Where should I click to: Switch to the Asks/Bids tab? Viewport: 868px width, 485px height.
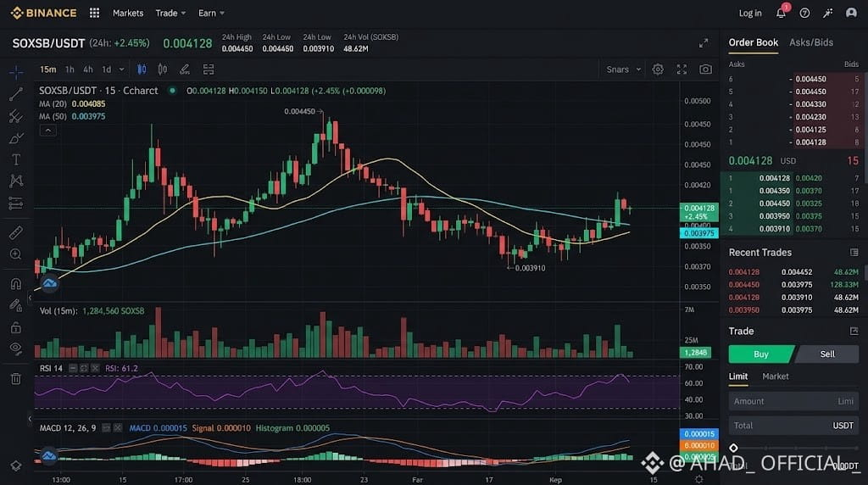pyautogui.click(x=811, y=42)
